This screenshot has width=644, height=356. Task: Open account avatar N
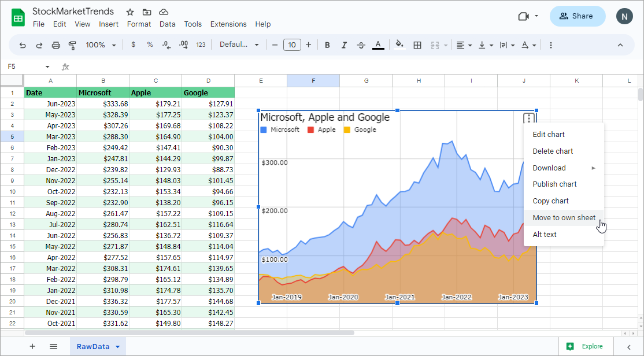624,16
